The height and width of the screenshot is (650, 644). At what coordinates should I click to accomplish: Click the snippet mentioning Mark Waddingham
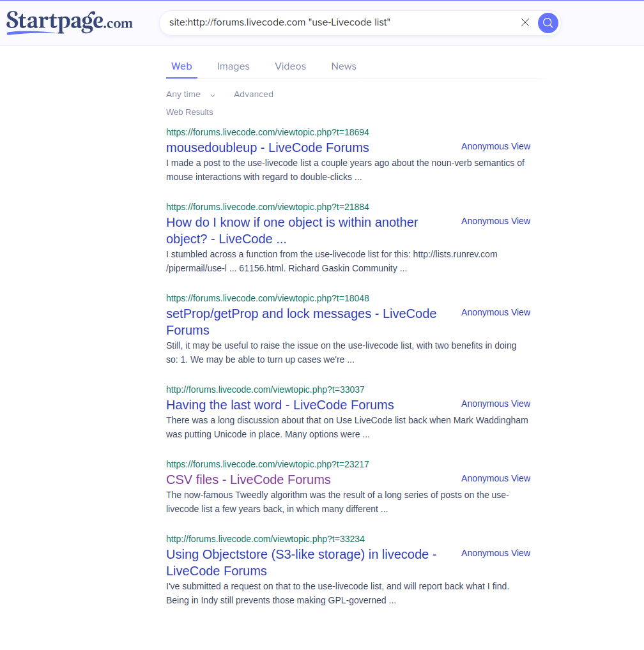pos(347,427)
